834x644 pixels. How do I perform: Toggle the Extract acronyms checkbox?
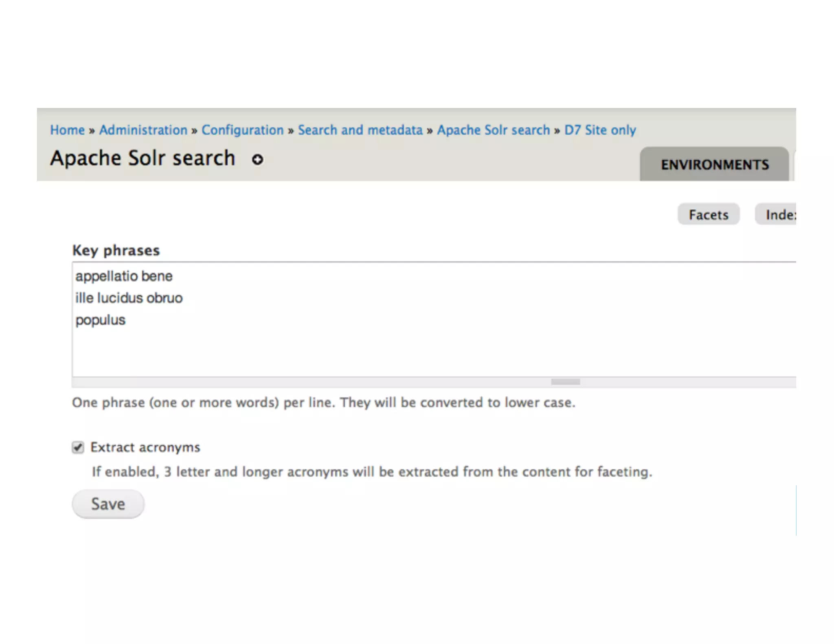(x=78, y=447)
